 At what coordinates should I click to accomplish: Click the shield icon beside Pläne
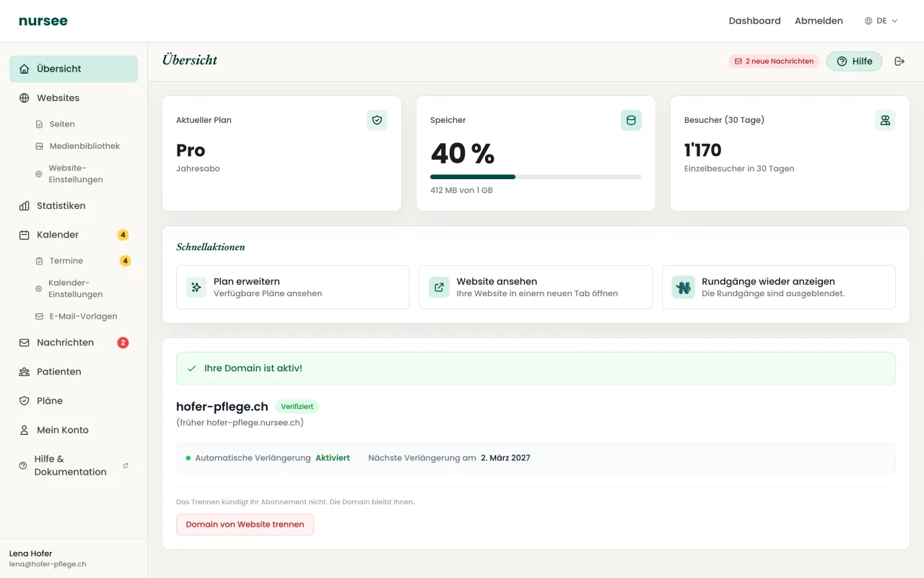25,400
